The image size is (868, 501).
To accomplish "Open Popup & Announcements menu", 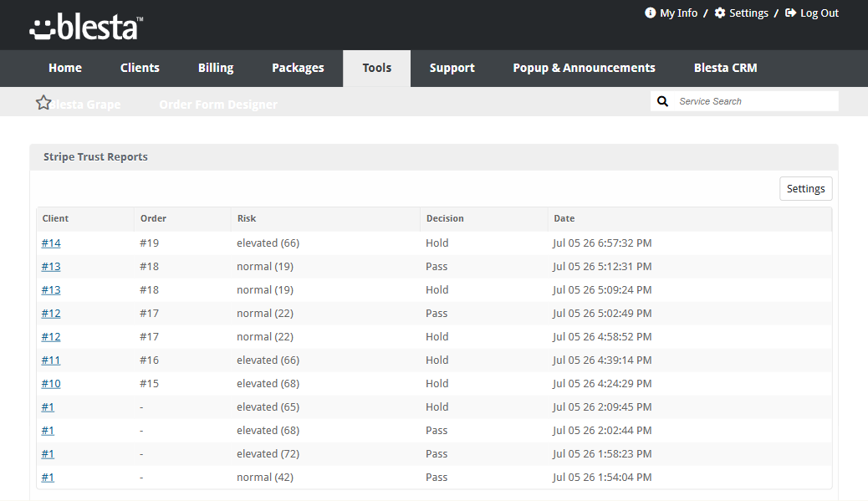I will coord(584,68).
